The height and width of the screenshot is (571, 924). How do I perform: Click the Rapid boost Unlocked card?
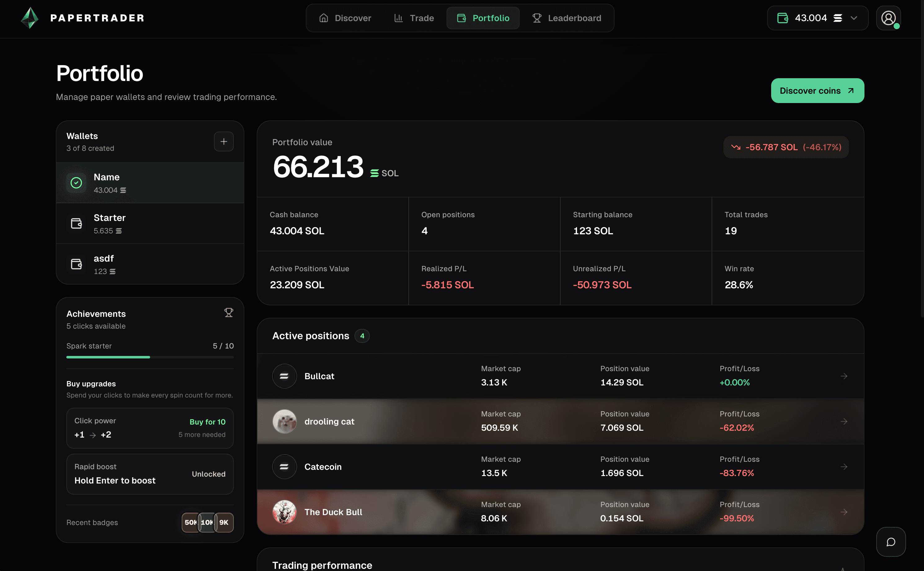point(150,474)
